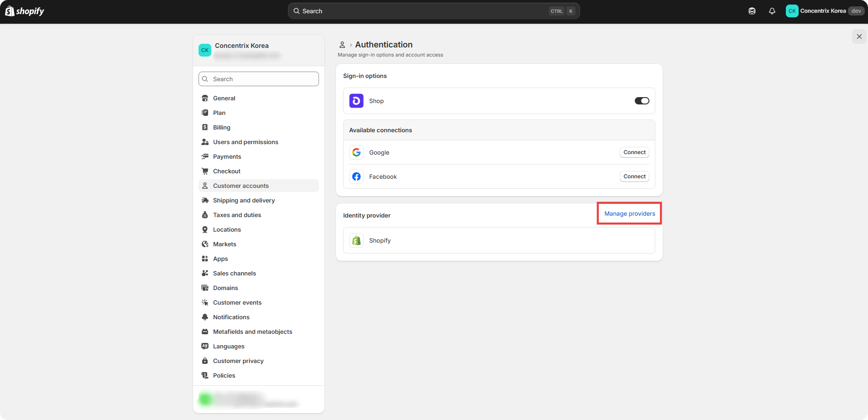This screenshot has width=868, height=420.
Task: Open the Concentrix Korea account menu
Action: tap(825, 11)
